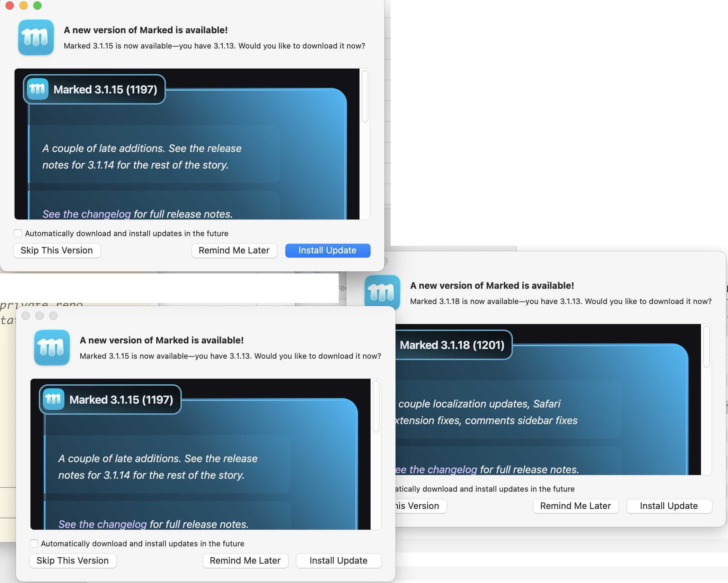This screenshot has height=583, width=728.
Task: Click 'A new version of Marked is available!' in upper dialog
Action: [146, 30]
